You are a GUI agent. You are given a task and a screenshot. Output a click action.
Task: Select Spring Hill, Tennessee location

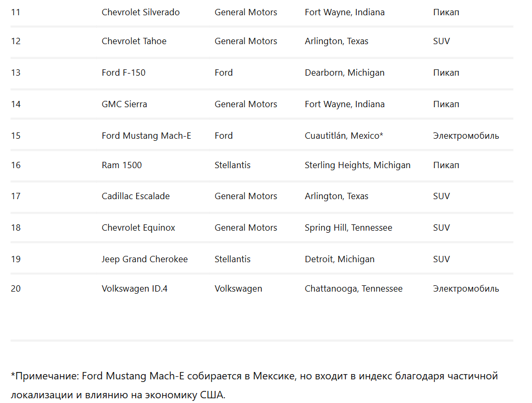348,228
